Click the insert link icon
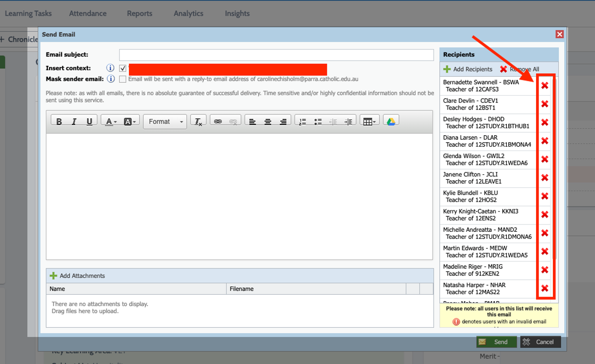The width and height of the screenshot is (595, 364). tap(218, 121)
